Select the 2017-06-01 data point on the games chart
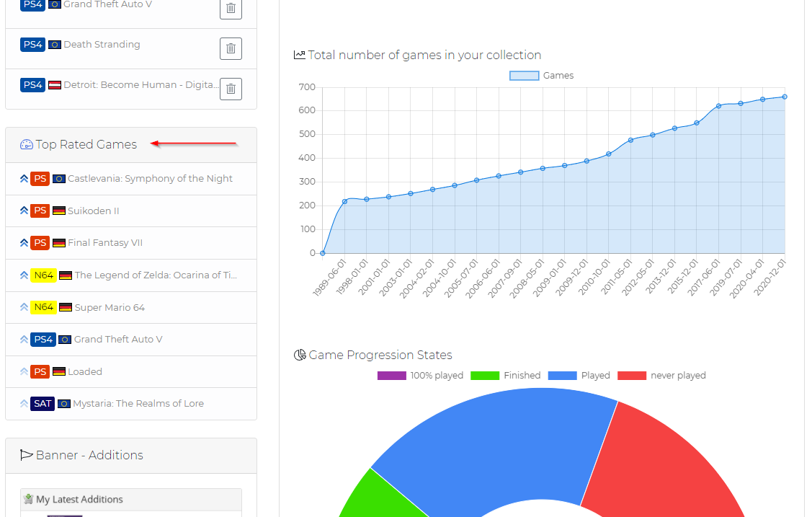This screenshot has width=812, height=517. point(719,106)
